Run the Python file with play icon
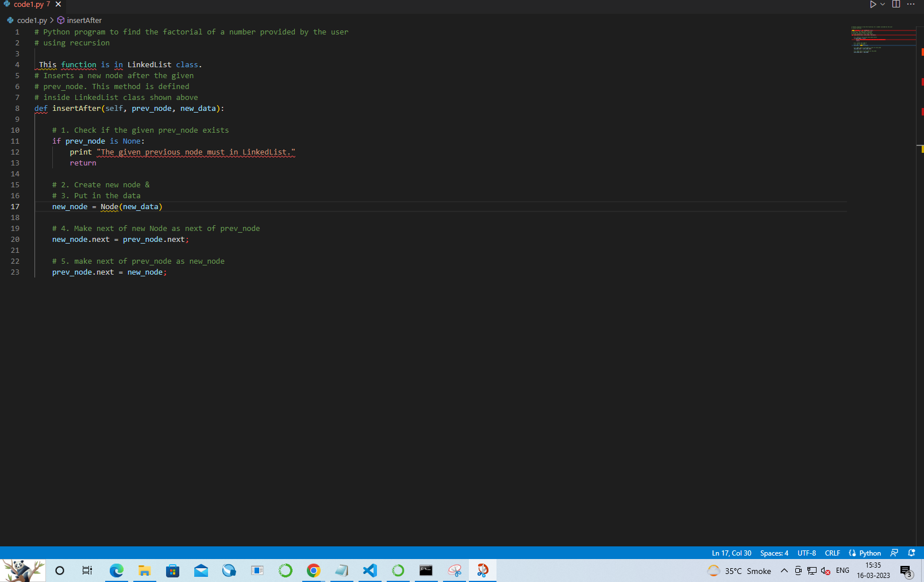The height and width of the screenshot is (582, 924). point(873,5)
